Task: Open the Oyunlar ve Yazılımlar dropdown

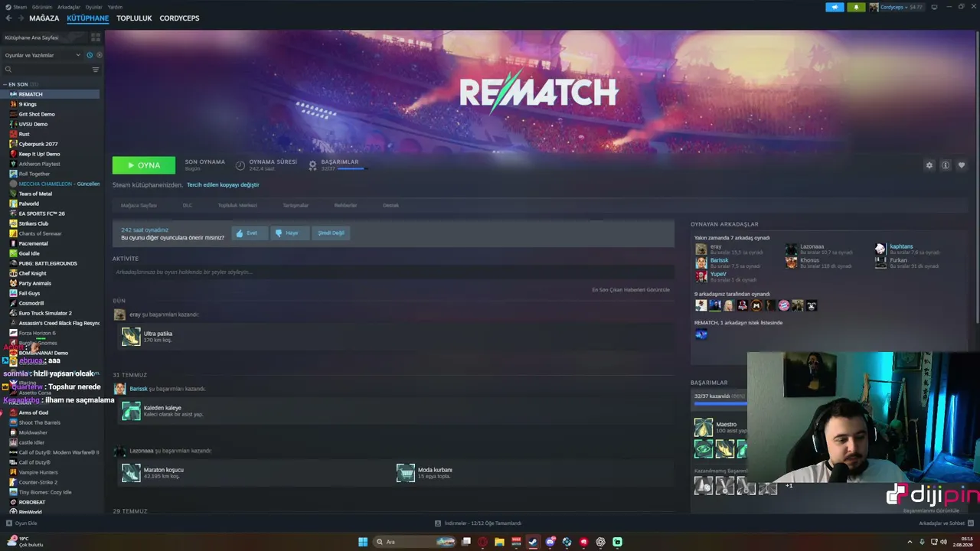Action: 42,55
